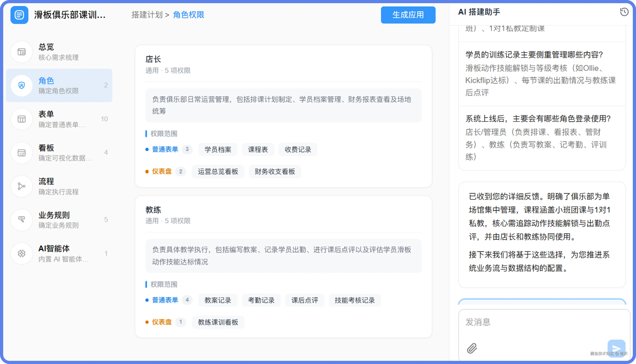636x364 pixels.
Task: Open 流程 确定执行流程 item
Action: 59,186
